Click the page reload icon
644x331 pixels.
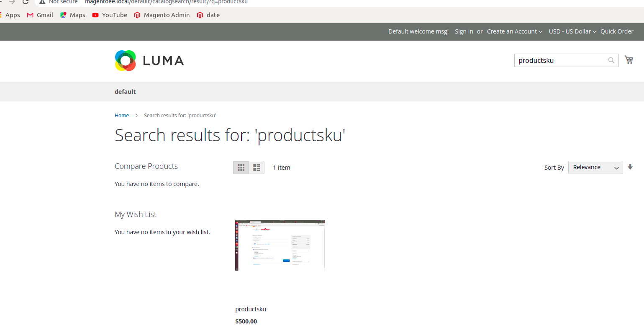pyautogui.click(x=25, y=2)
